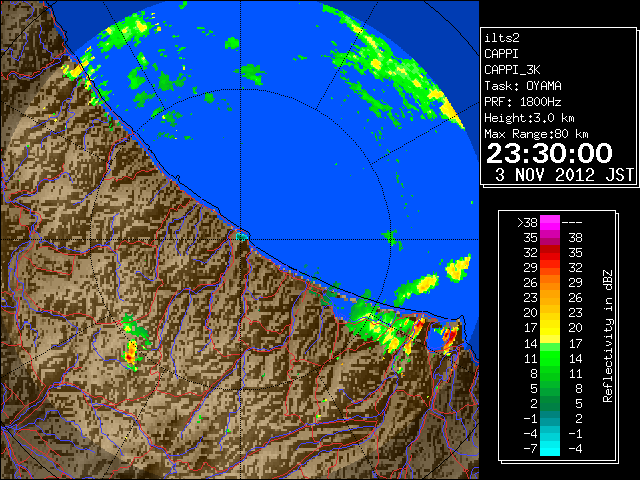This screenshot has height=480, width=640.
Task: Click the red-core echo cell over southwest land
Action: (131, 353)
